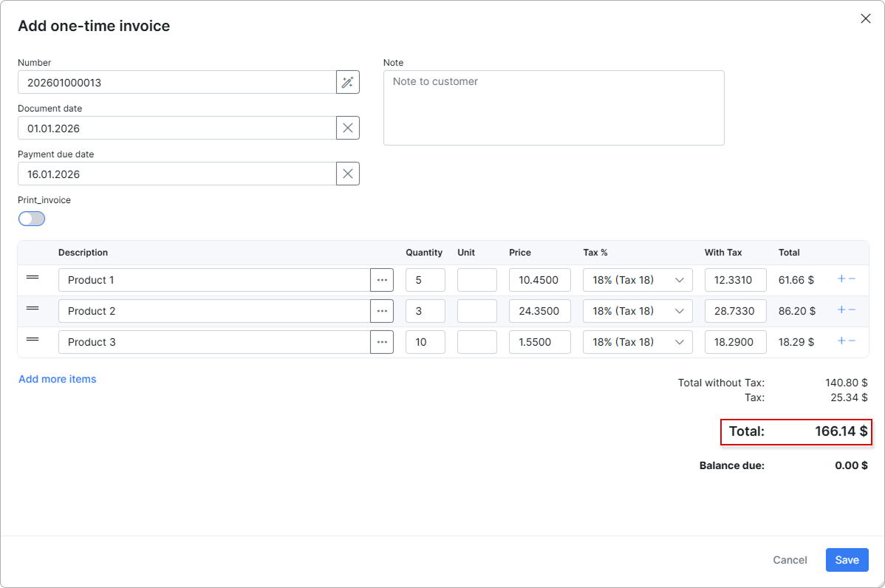Click Quantity field showing 3
The height and width of the screenshot is (588, 885).
pos(425,311)
